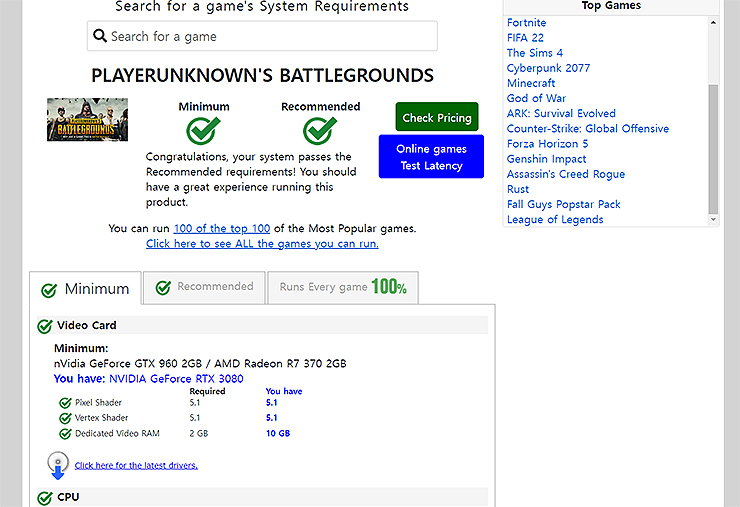Click the magnifier icon in search box

pos(100,36)
